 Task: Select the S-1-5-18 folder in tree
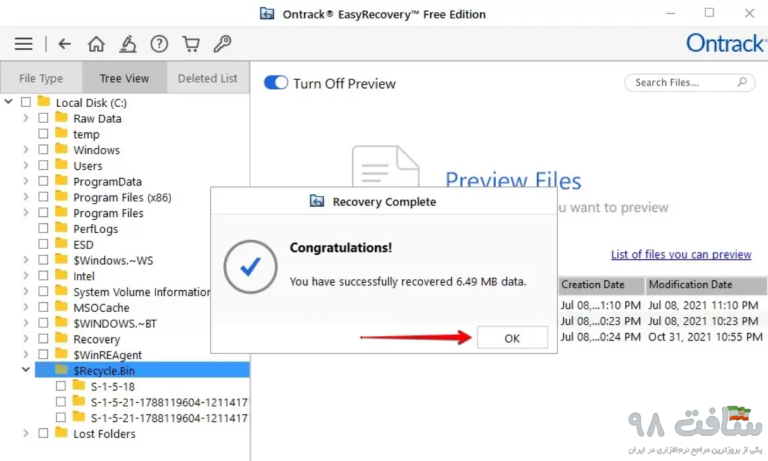[112, 386]
